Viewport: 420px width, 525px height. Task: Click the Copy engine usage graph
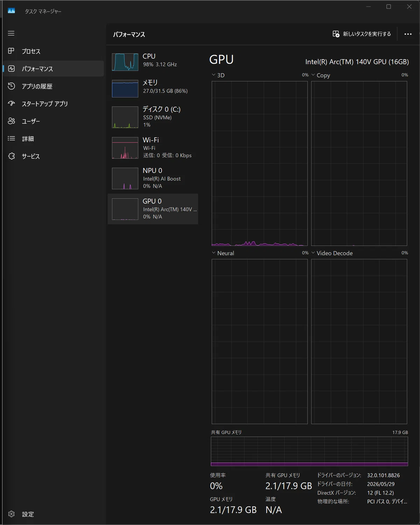point(359,163)
